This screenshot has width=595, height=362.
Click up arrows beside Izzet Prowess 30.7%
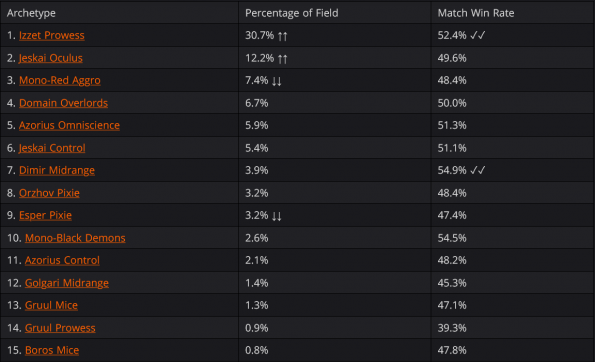pyautogui.click(x=282, y=36)
